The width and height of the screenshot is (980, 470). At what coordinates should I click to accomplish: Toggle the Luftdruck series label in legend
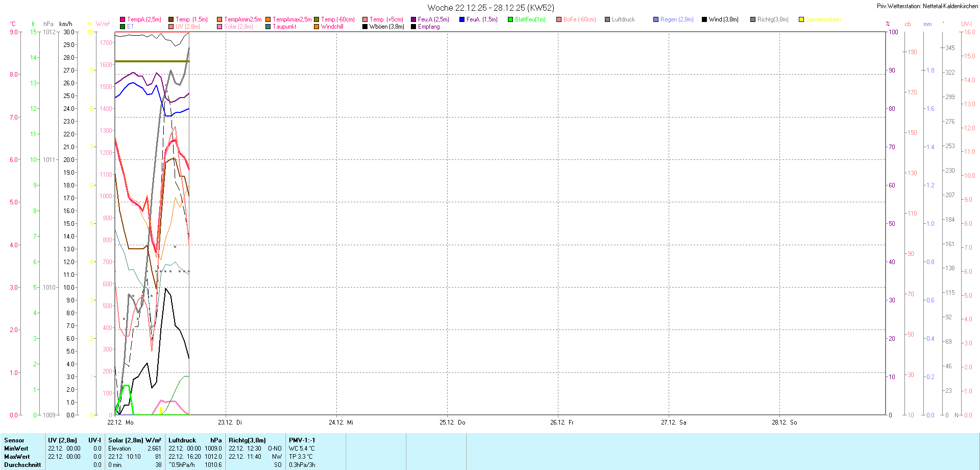click(x=623, y=19)
